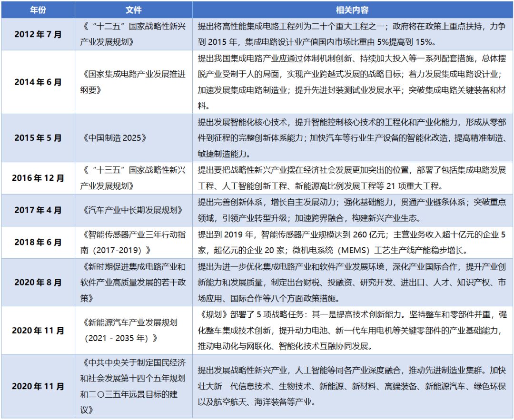The image size is (514, 420).
Task: Click the content cell starting 提出将高性能集成电路工程
Action: 352,34
